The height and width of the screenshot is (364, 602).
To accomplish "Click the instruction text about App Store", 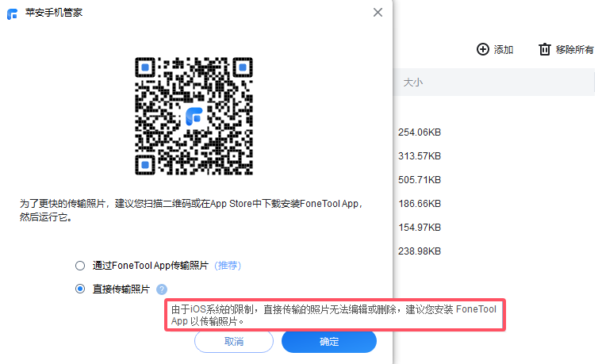I will [x=191, y=210].
